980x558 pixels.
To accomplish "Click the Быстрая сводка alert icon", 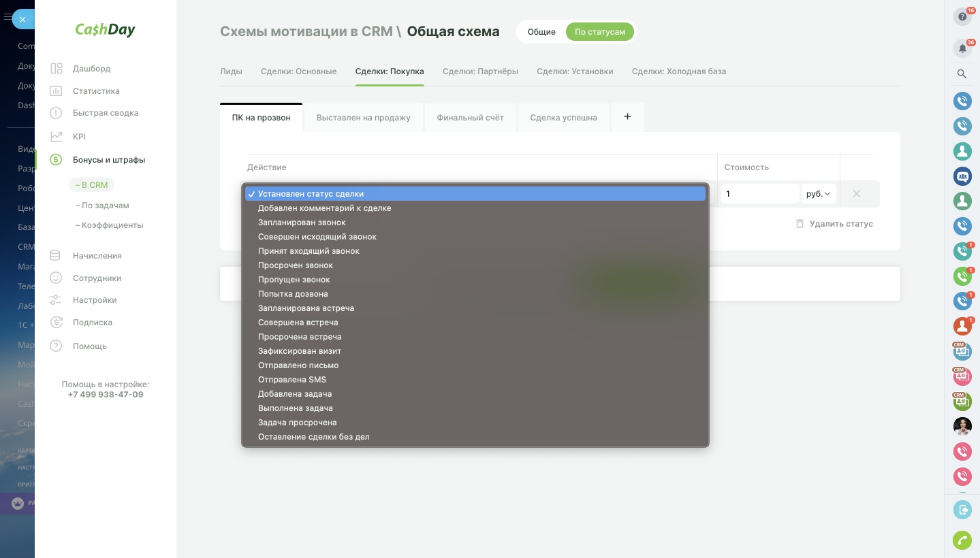I will point(57,113).
